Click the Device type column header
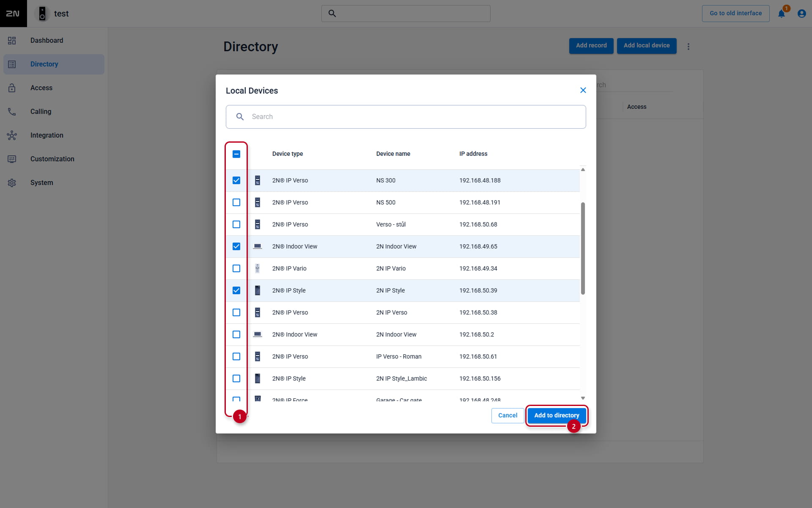The height and width of the screenshot is (508, 812). coord(288,154)
